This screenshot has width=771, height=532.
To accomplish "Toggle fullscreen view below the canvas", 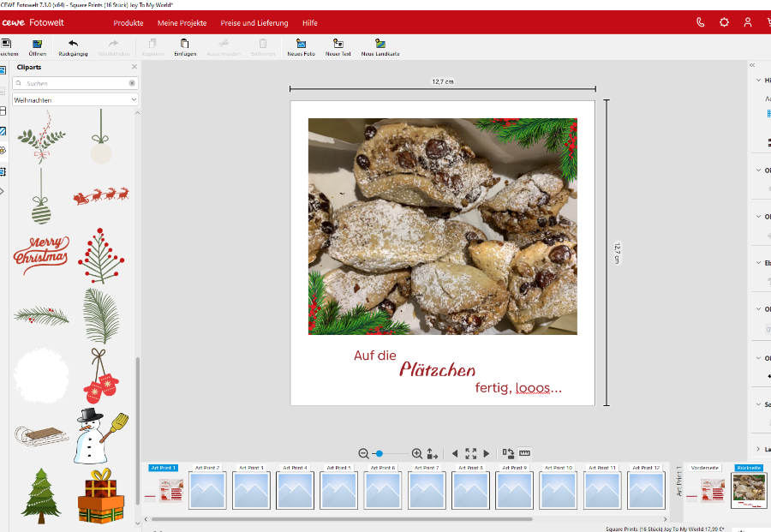I will [x=470, y=453].
